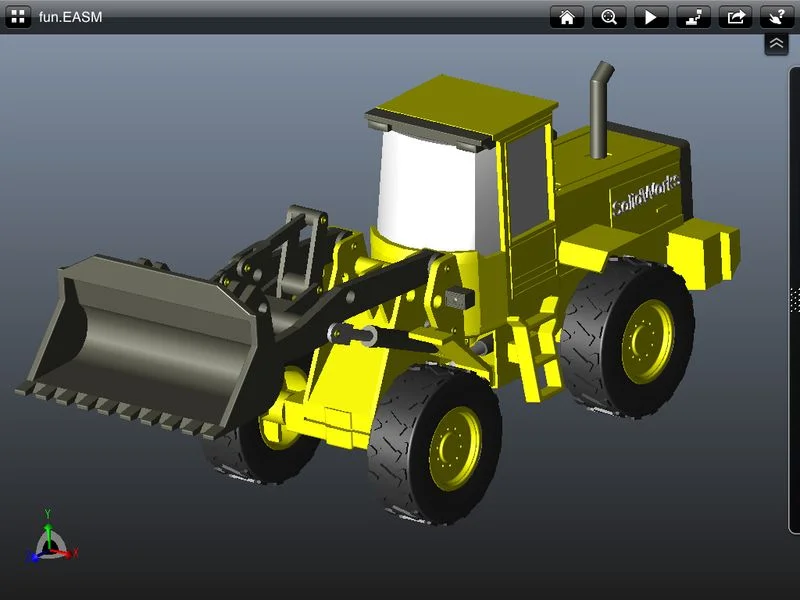The width and height of the screenshot is (800, 600).
Task: Collapse the toolbar with double chevron
Action: point(777,44)
